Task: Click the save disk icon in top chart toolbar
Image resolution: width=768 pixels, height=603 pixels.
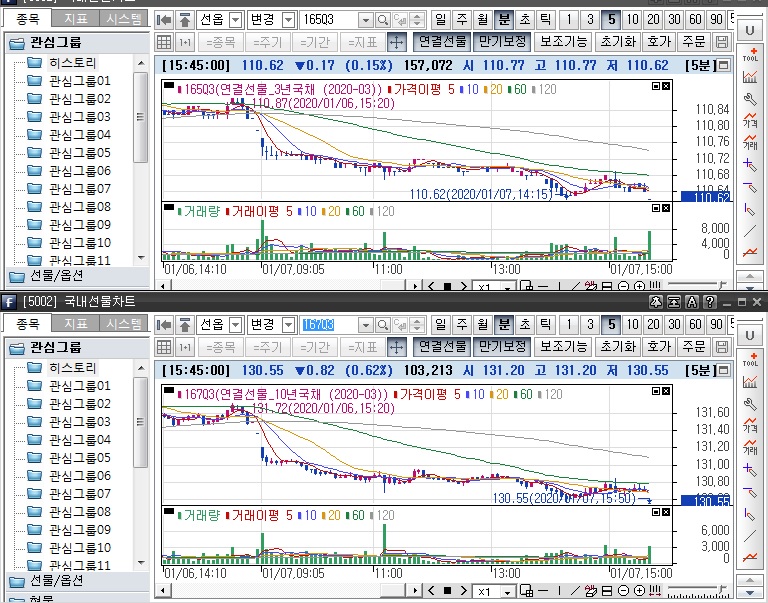Action: 723,42
